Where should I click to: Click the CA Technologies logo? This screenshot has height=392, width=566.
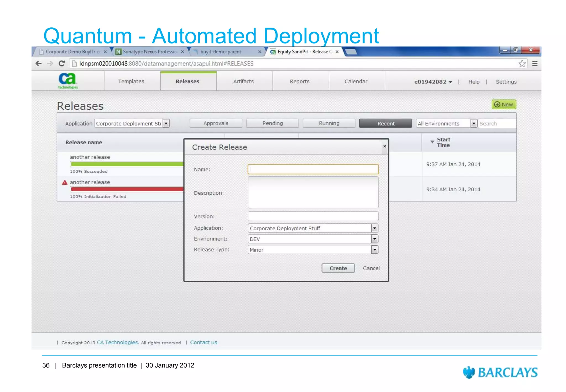pyautogui.click(x=68, y=81)
